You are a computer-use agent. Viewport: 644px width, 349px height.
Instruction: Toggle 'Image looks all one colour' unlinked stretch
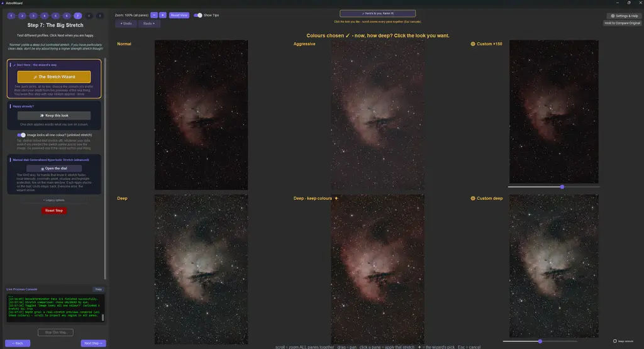(21, 135)
